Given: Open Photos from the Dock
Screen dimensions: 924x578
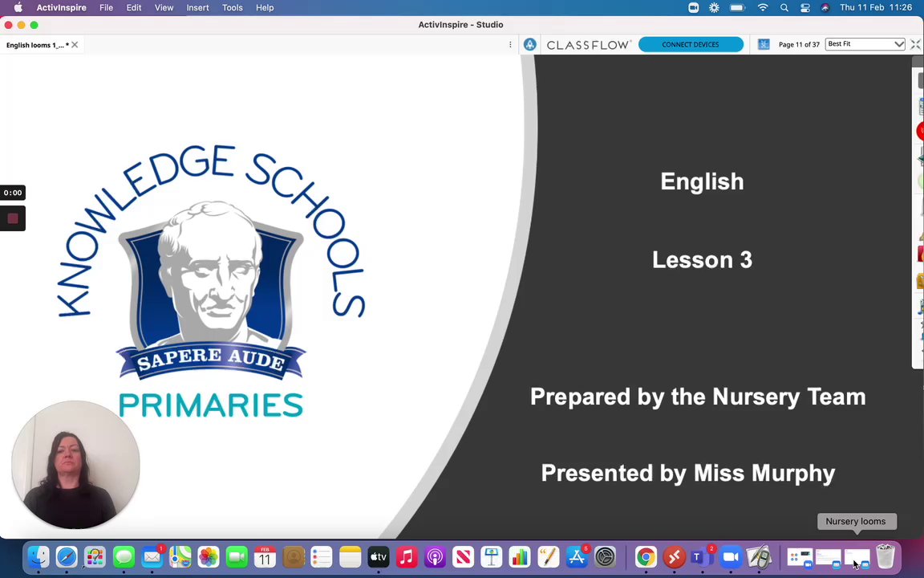Looking at the screenshot, I should point(209,557).
